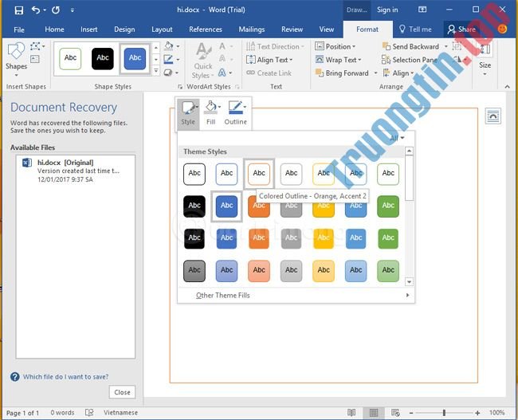Open Quick Styles for WordArt
This screenshot has height=420, width=518.
point(203,61)
